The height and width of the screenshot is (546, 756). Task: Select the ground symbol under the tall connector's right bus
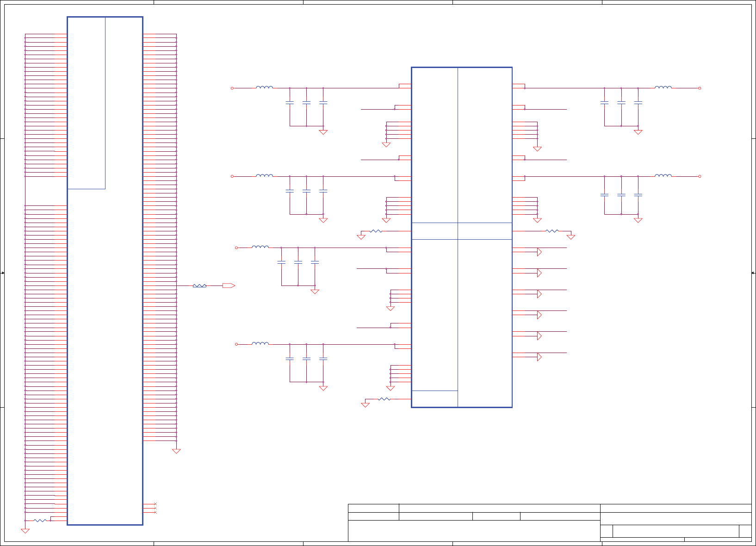tap(176, 451)
